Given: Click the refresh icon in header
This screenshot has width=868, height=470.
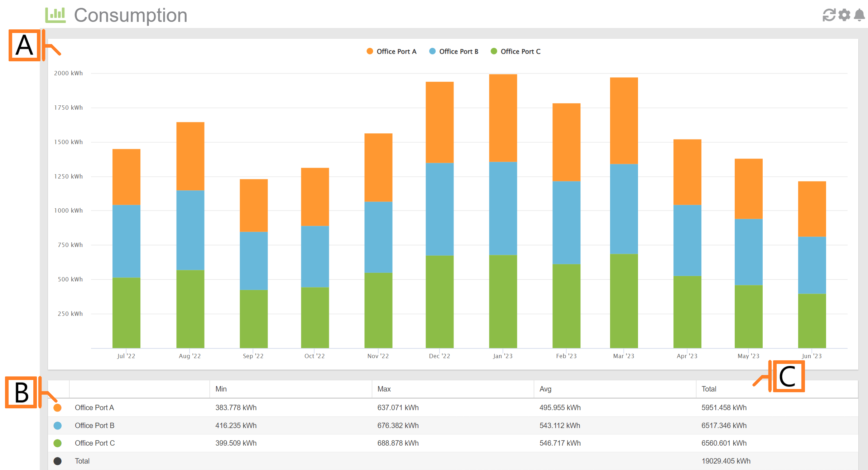Looking at the screenshot, I should tap(829, 15).
